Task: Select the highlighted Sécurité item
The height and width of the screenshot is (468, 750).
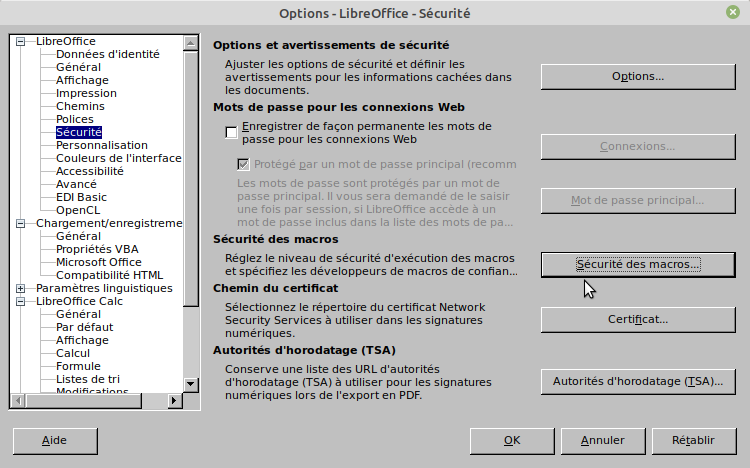Action: coord(79,132)
